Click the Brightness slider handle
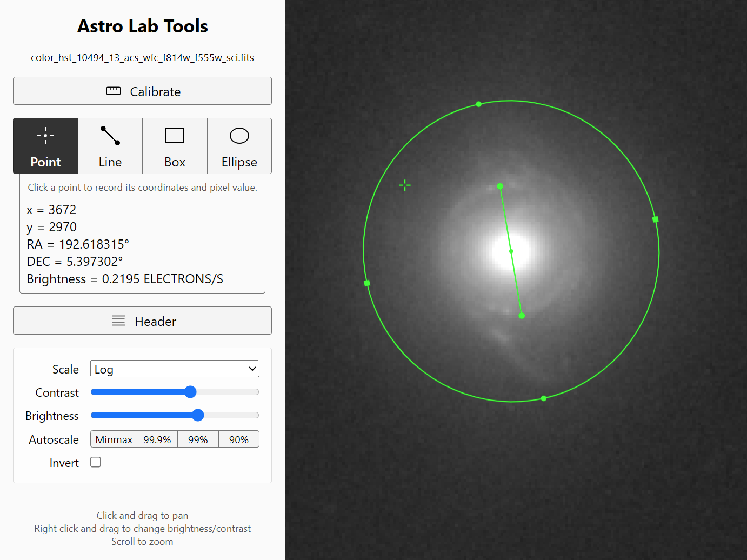747x560 pixels. point(198,416)
